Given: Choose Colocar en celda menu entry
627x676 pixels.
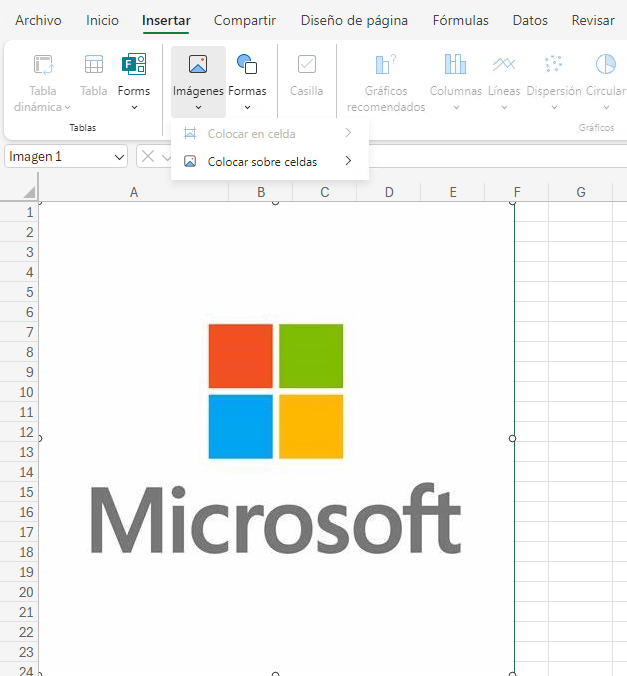Looking at the screenshot, I should pyautogui.click(x=270, y=134).
